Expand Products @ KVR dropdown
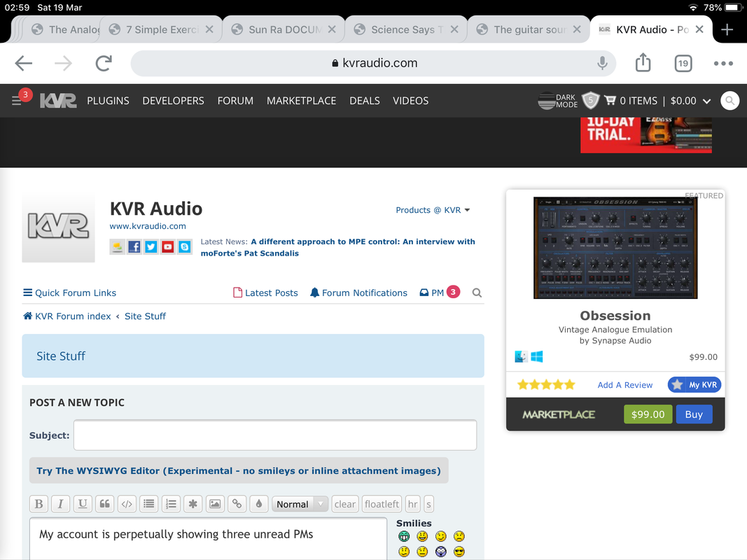 click(x=433, y=210)
